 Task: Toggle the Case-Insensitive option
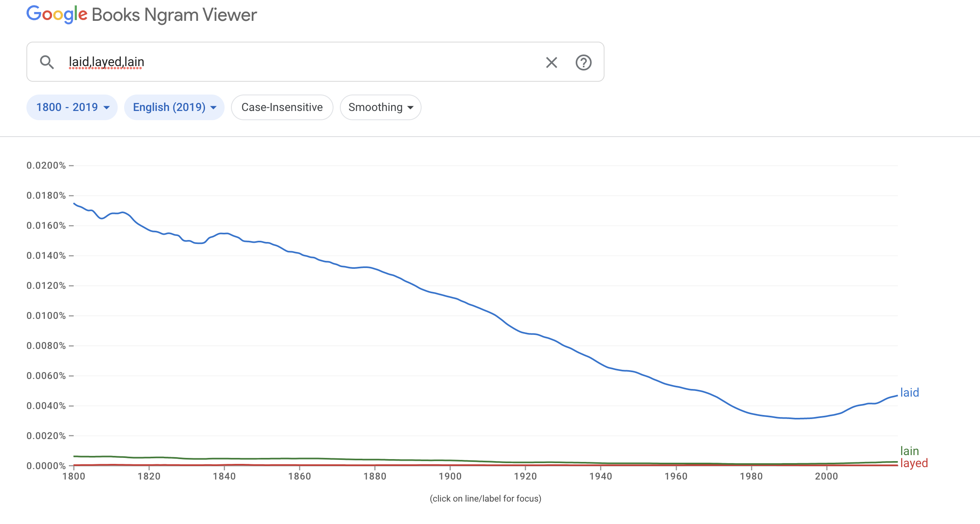point(282,107)
